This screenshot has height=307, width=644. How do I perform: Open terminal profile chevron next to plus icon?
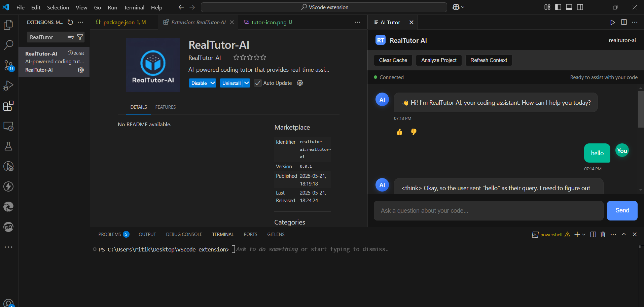583,234
